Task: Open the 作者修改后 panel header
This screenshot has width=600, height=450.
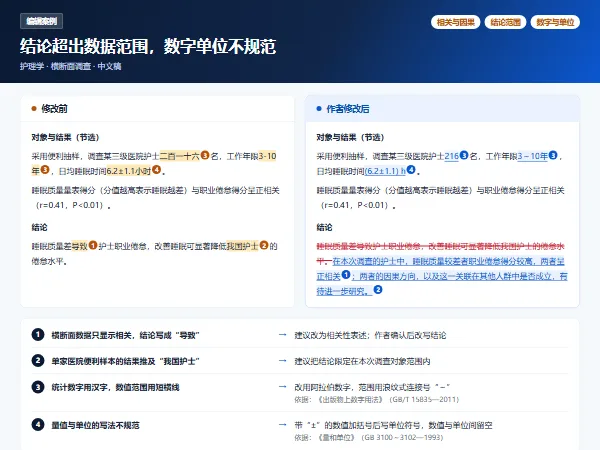Action: pos(442,109)
